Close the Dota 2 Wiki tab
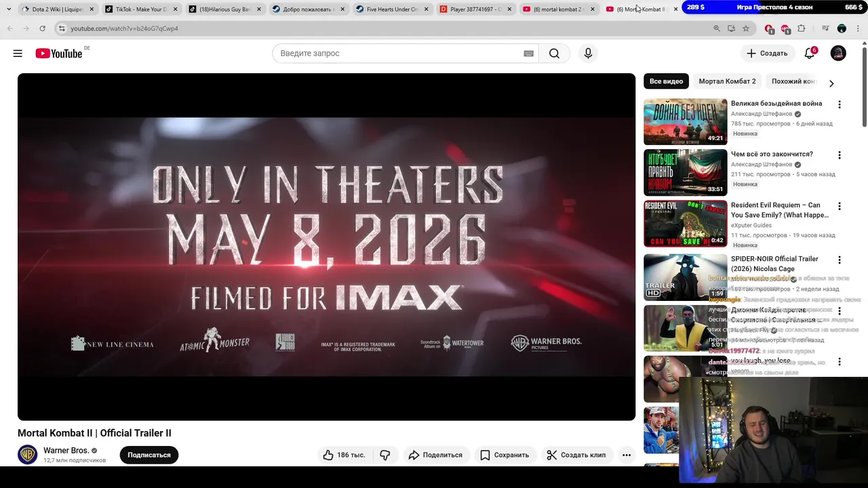The height and width of the screenshot is (488, 868). pyautogui.click(x=92, y=9)
